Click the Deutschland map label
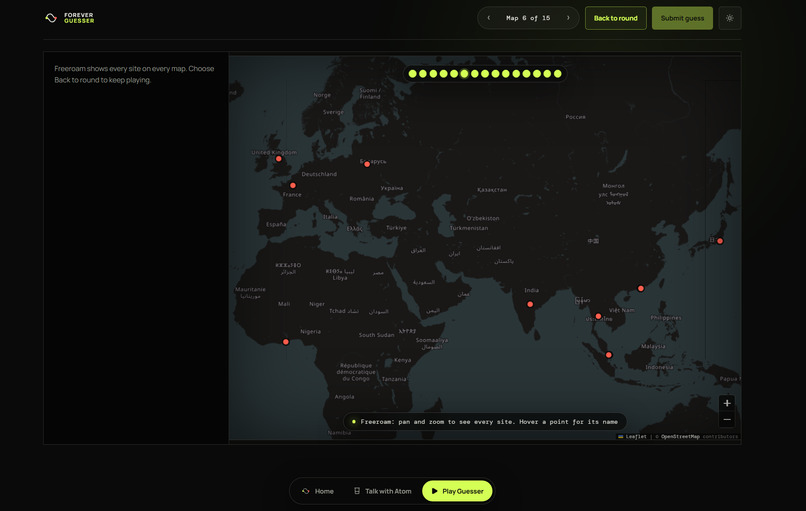Viewport: 806px width, 511px height. (319, 174)
